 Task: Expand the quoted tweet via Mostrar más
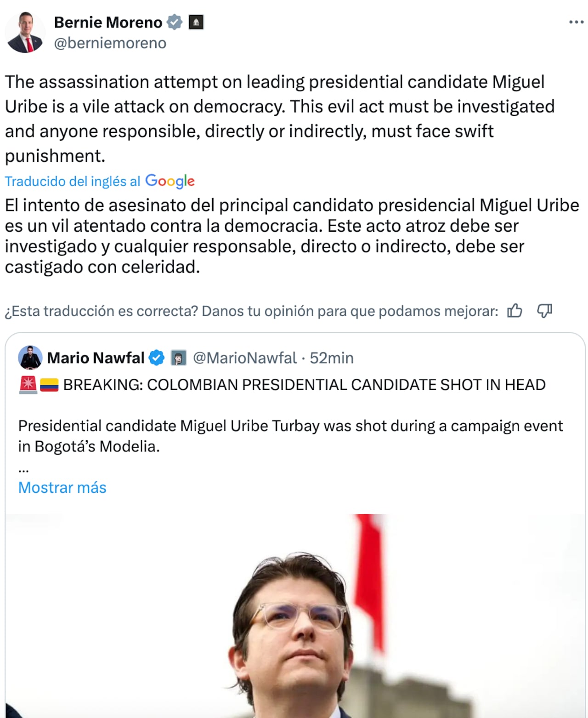62,487
